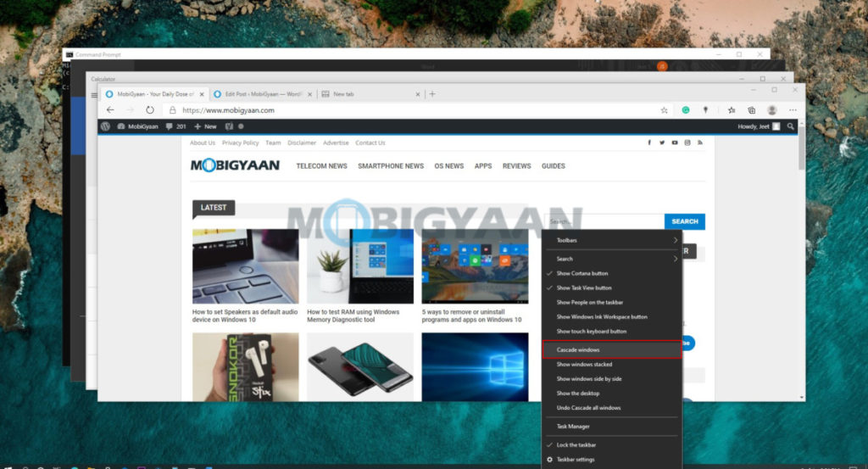The image size is (868, 469).
Task: Click the site Search text field
Action: [604, 221]
